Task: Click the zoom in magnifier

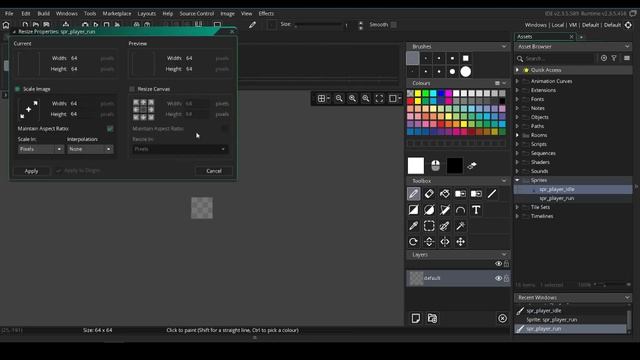Action: (x=352, y=98)
